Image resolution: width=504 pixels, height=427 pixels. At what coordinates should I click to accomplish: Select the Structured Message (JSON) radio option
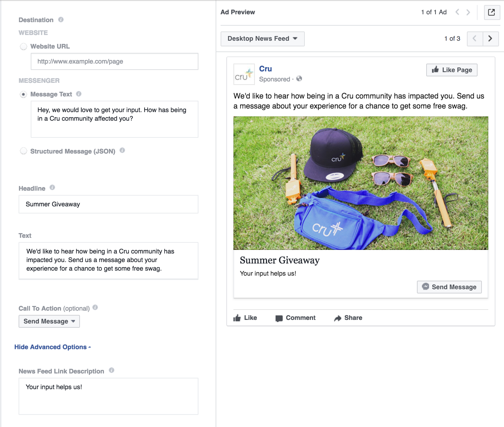click(24, 151)
